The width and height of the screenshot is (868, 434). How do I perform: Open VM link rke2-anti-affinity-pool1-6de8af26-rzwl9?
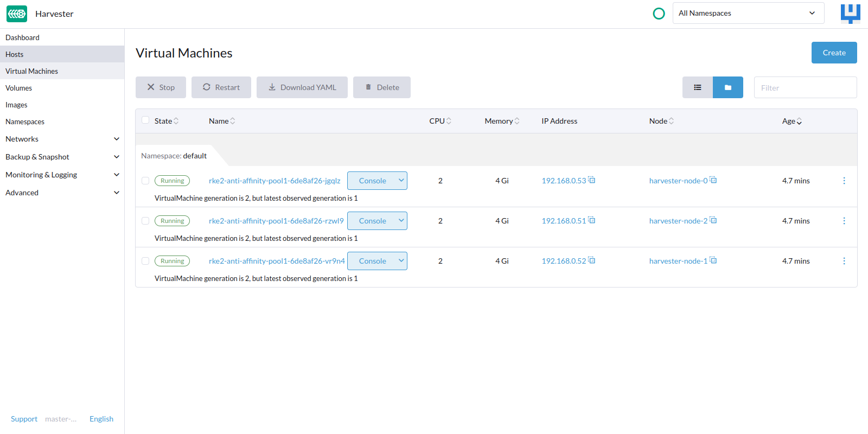point(276,221)
